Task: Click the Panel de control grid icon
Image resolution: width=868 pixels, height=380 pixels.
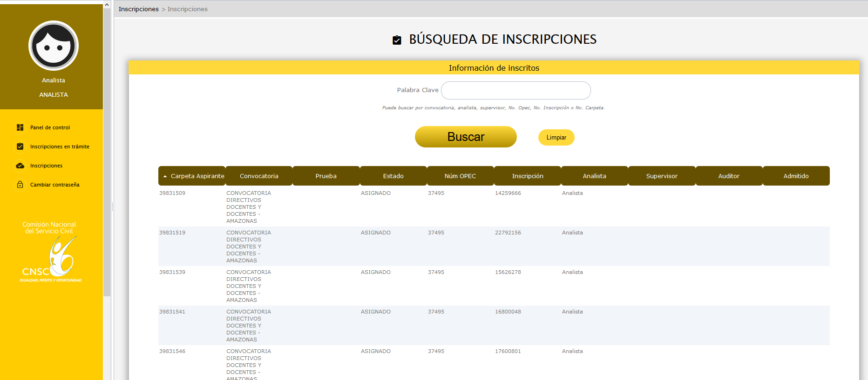Action: pyautogui.click(x=20, y=127)
